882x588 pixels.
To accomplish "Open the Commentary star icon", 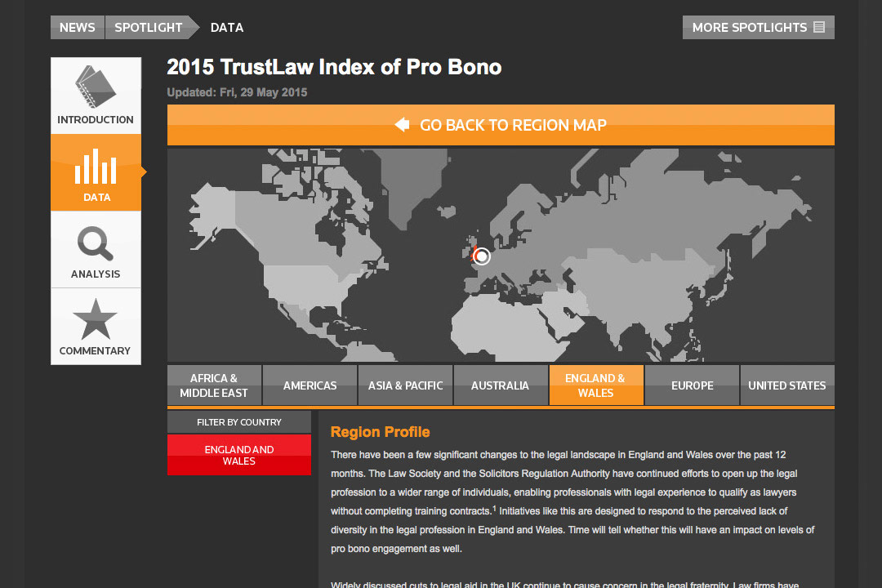I will pyautogui.click(x=95, y=319).
